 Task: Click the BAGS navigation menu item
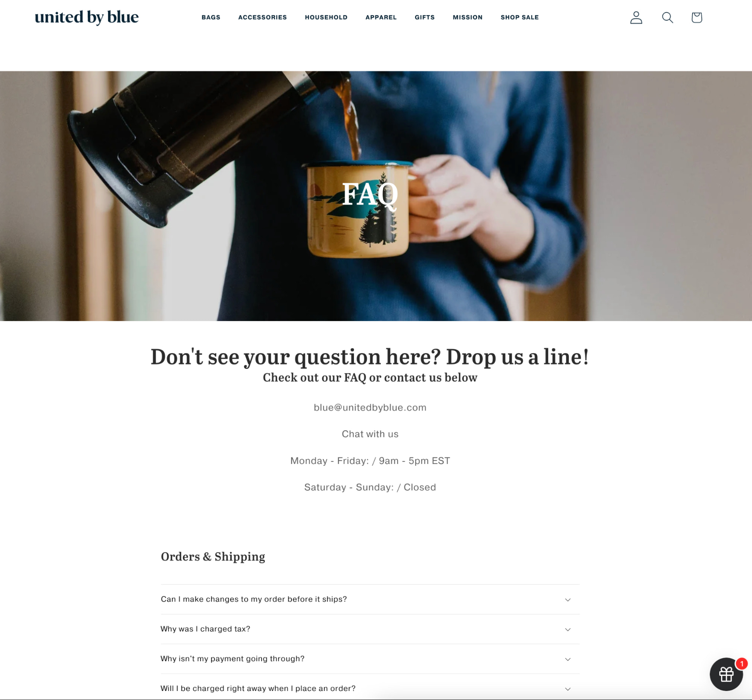click(x=210, y=17)
